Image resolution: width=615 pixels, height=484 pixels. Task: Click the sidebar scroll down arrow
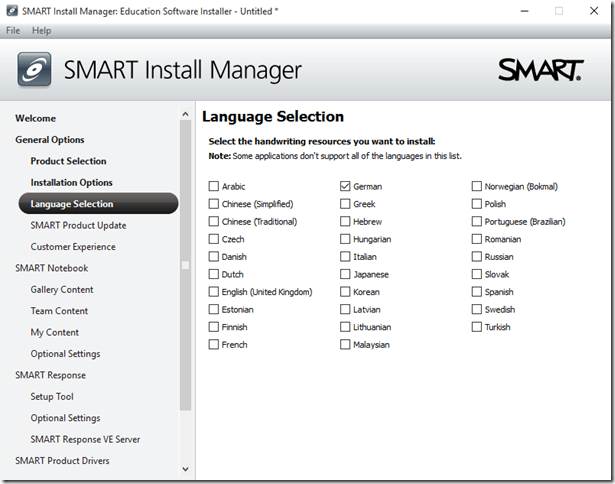[185, 468]
